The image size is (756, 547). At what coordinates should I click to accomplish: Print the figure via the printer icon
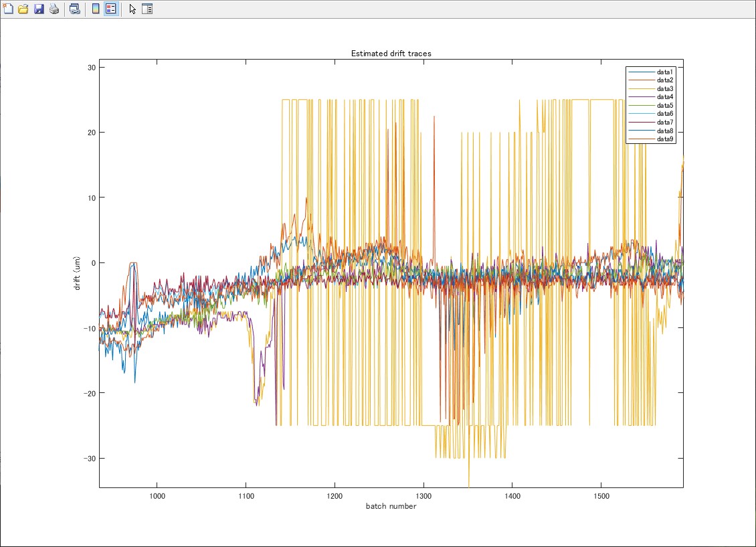coord(54,9)
